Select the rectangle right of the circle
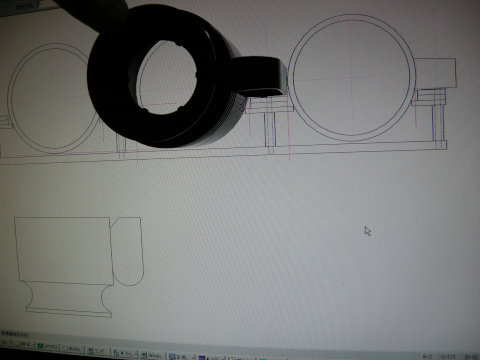 [435, 73]
